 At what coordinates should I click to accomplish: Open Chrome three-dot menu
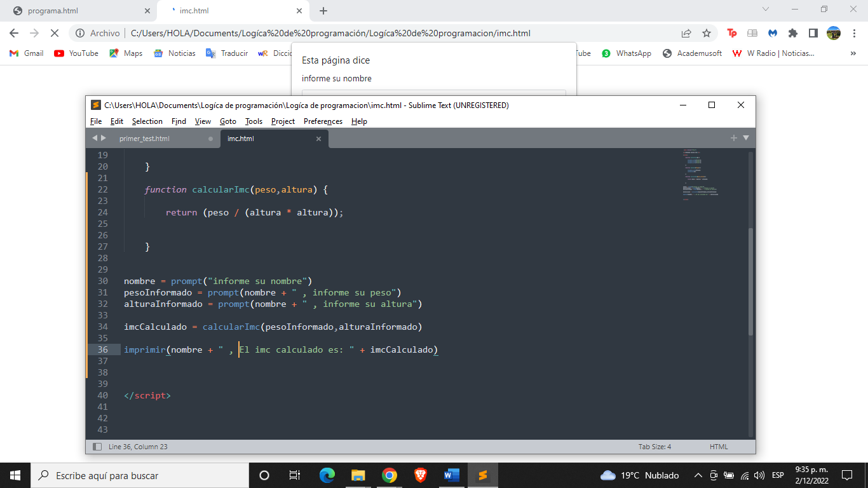[854, 33]
